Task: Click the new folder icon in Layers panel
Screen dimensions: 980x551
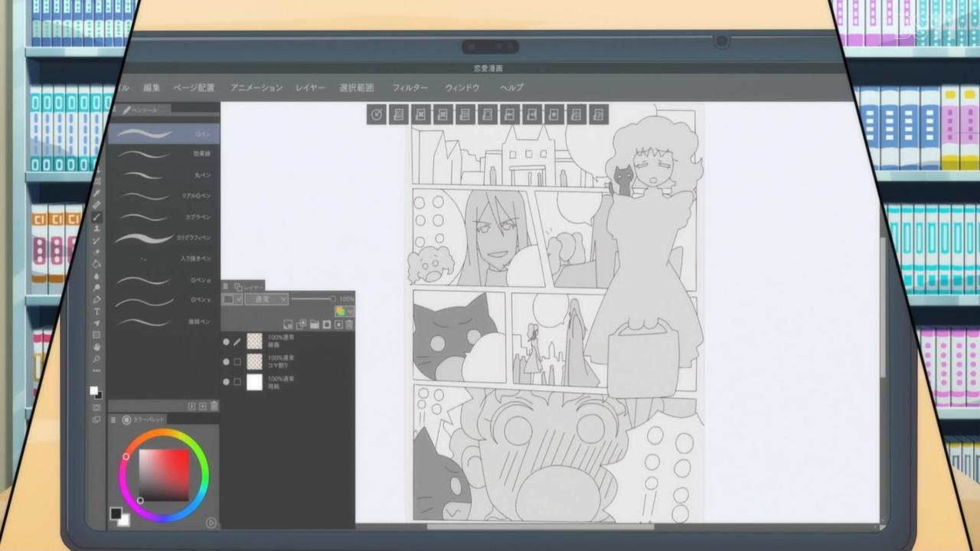Action: [x=314, y=324]
